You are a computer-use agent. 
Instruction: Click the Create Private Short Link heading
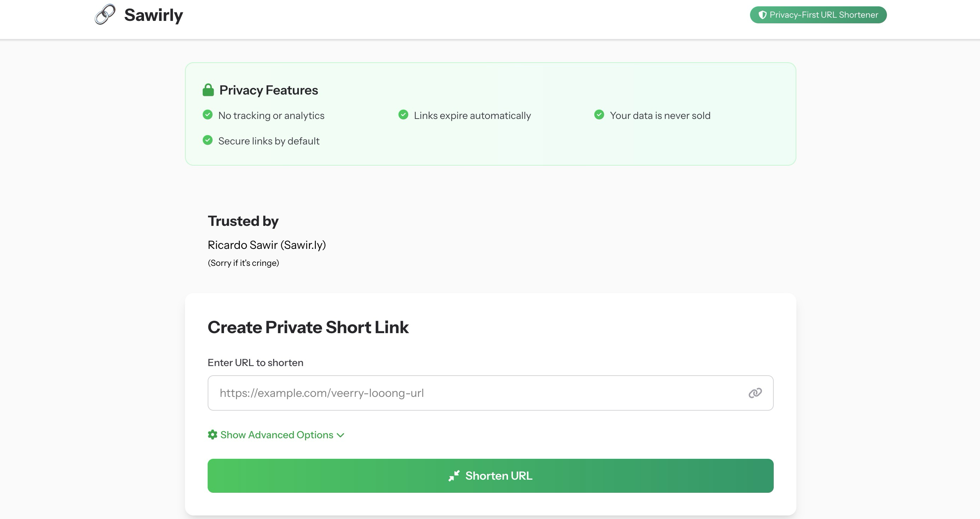[x=308, y=327]
